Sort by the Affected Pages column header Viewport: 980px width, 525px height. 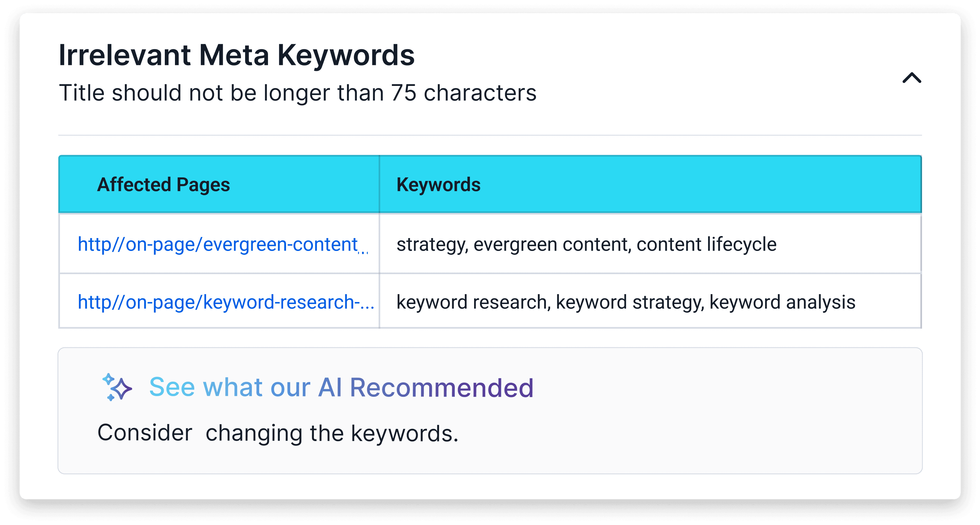pyautogui.click(x=163, y=185)
